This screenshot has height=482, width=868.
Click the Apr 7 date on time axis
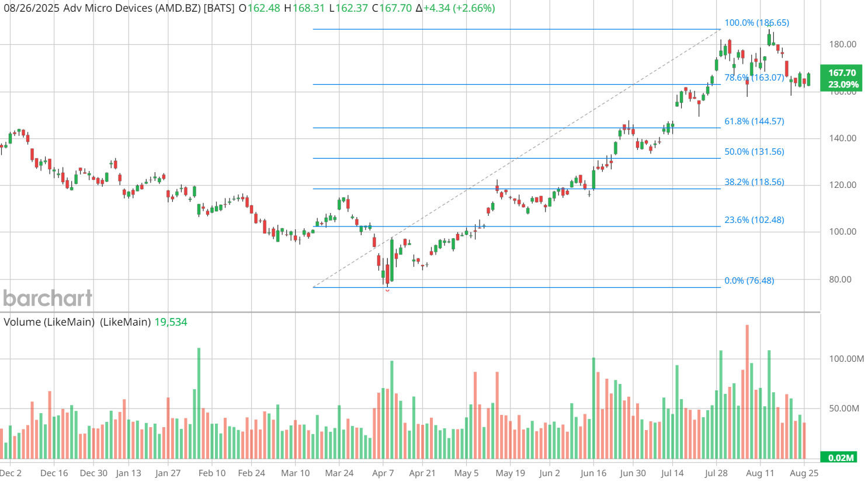point(383,473)
